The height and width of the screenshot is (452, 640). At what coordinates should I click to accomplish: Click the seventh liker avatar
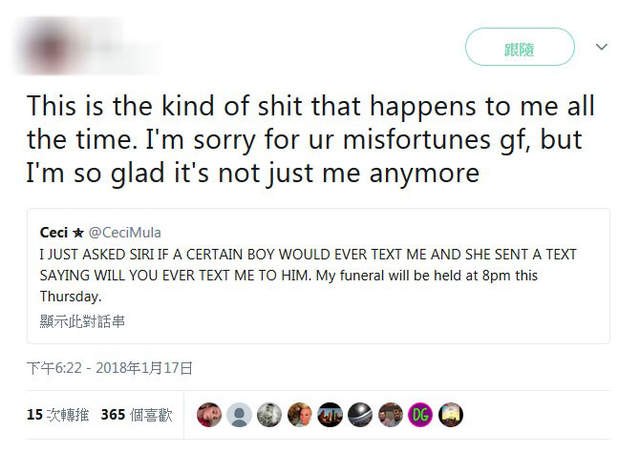point(391,414)
